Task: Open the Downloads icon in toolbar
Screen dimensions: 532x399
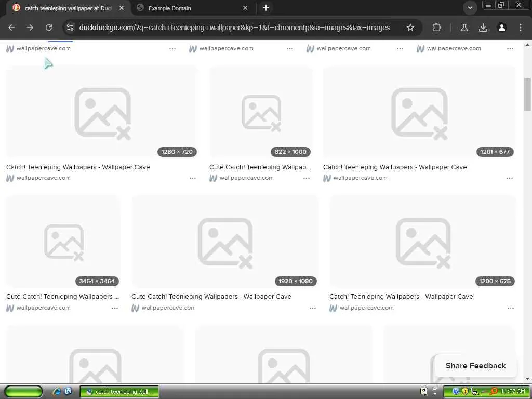Action: pyautogui.click(x=483, y=28)
